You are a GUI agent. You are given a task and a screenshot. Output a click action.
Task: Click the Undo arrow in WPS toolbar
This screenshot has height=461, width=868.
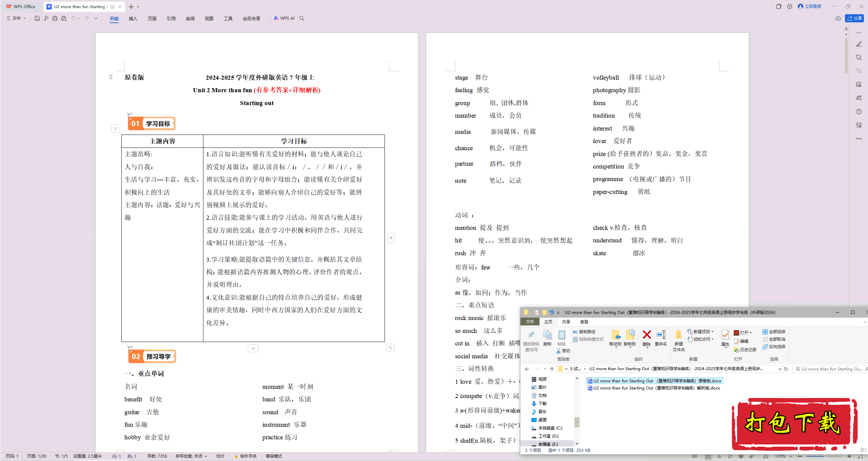coord(73,18)
